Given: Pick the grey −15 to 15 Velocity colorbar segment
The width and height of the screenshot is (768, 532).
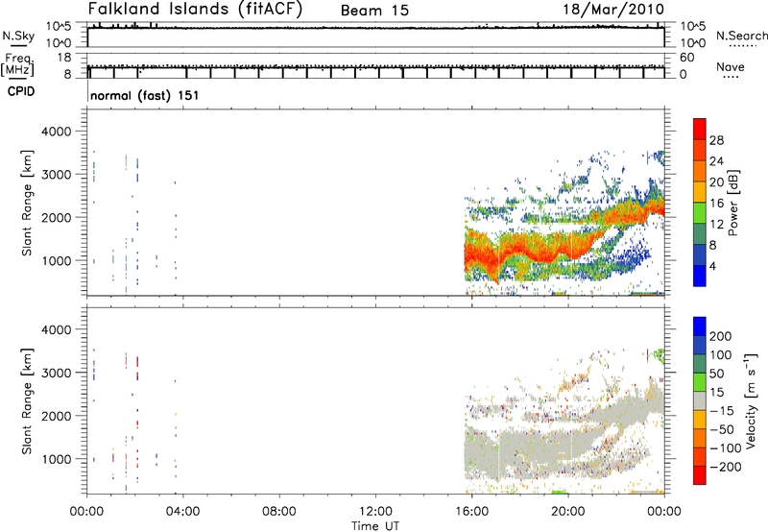Looking at the screenshot, I should pyautogui.click(x=700, y=401).
